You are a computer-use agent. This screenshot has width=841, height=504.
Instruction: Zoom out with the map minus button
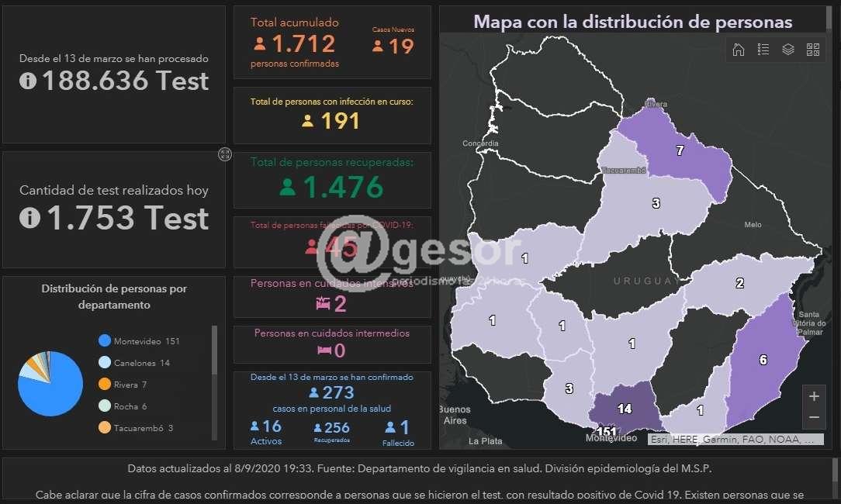[814, 417]
